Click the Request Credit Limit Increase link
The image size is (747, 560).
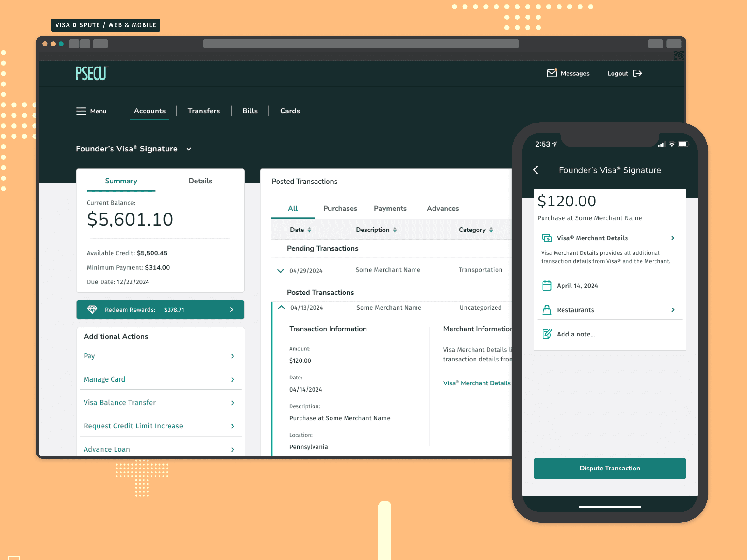pos(133,426)
